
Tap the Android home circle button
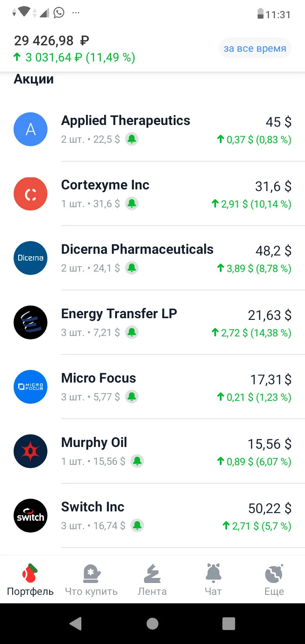(152, 624)
